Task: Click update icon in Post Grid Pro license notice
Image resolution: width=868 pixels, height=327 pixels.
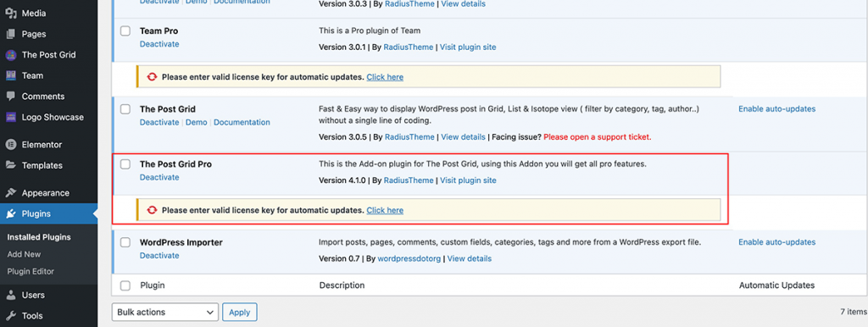Action: (x=152, y=210)
